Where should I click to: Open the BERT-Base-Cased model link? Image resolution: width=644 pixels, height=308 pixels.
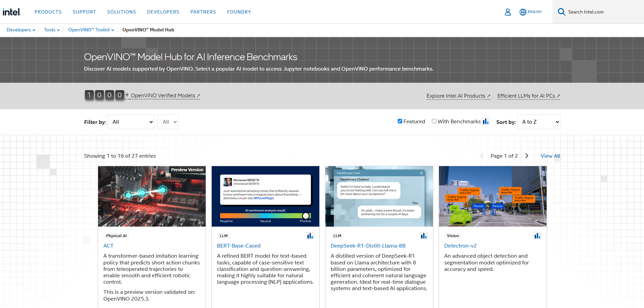238,246
